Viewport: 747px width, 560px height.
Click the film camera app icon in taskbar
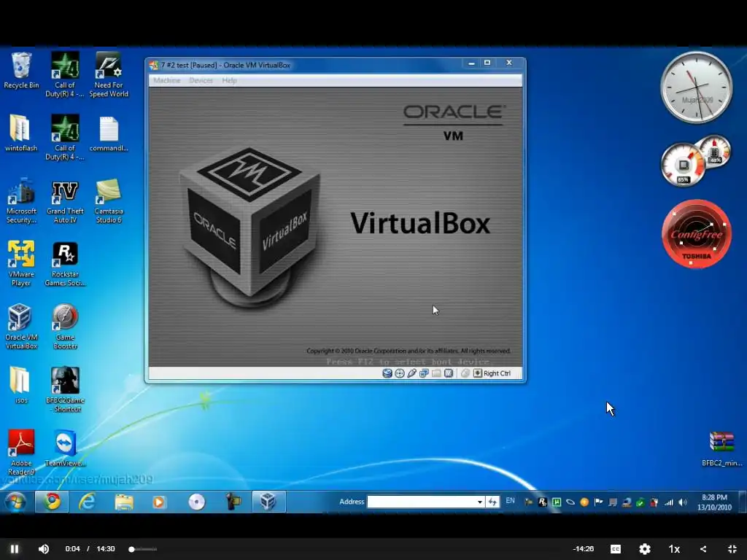point(233,502)
